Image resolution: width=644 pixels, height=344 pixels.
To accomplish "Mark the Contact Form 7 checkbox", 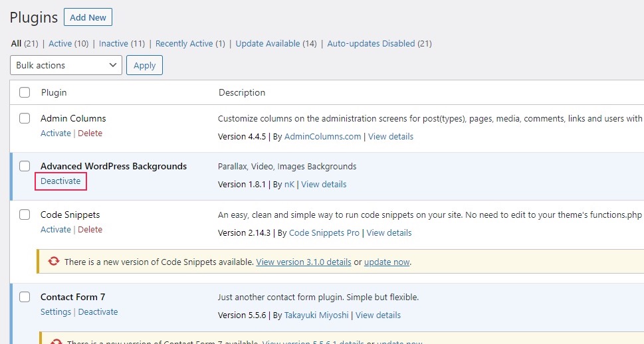I will pyautogui.click(x=25, y=297).
